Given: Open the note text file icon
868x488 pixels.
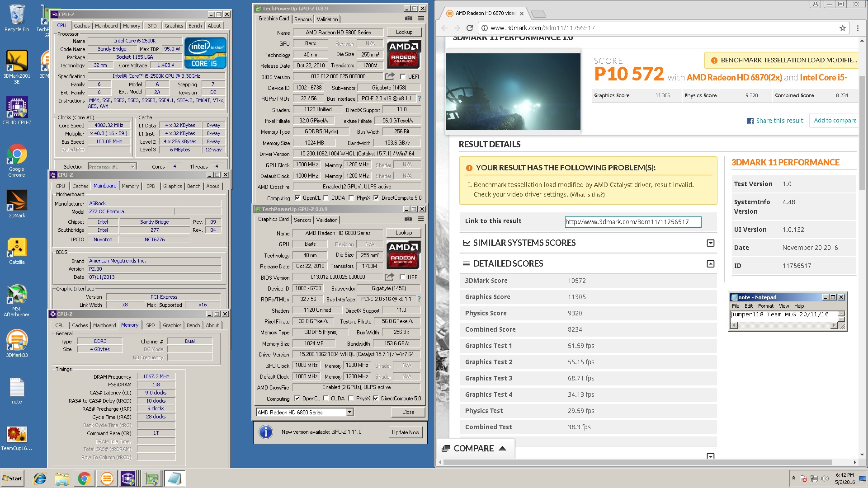Looking at the screenshot, I should [x=17, y=391].
